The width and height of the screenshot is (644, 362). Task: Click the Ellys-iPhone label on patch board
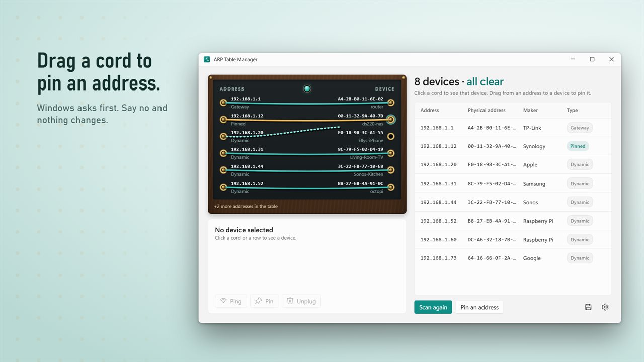(371, 141)
